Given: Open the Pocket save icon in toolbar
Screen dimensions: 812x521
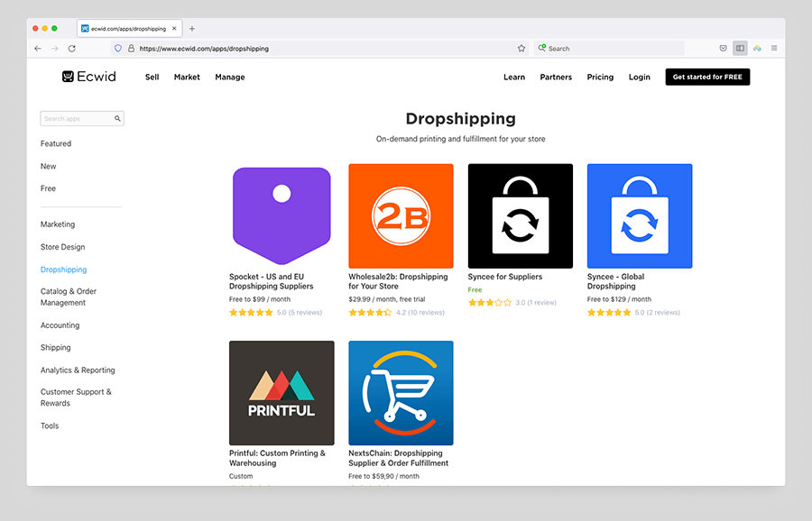Looking at the screenshot, I should 723,48.
